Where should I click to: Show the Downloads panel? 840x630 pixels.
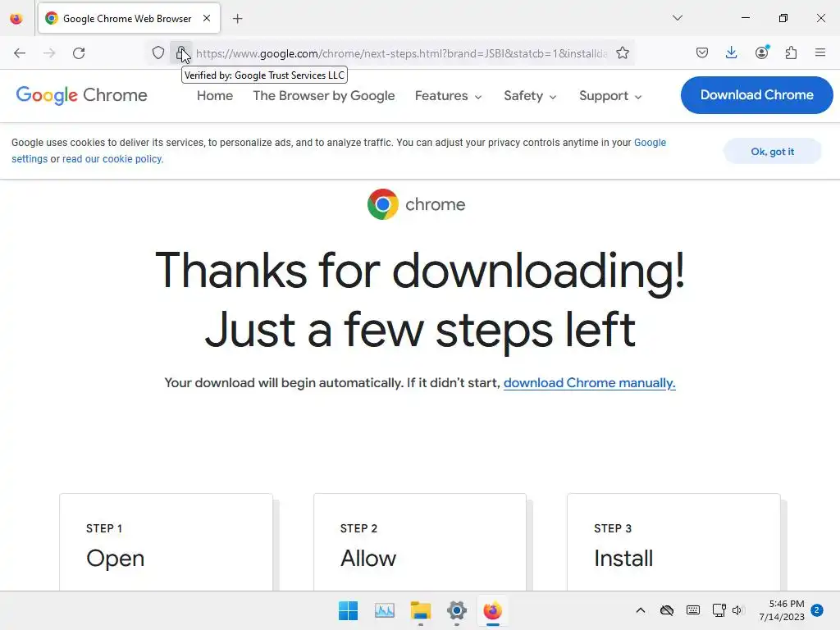point(731,52)
